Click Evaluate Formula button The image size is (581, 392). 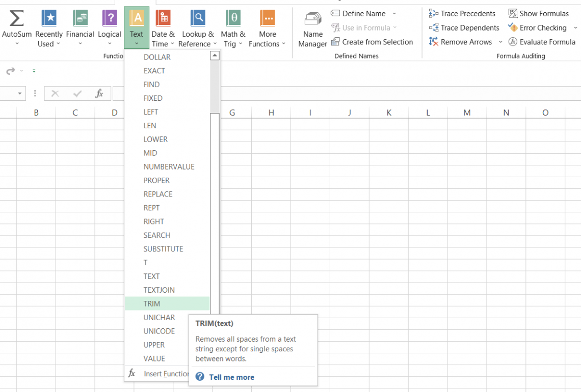(542, 42)
